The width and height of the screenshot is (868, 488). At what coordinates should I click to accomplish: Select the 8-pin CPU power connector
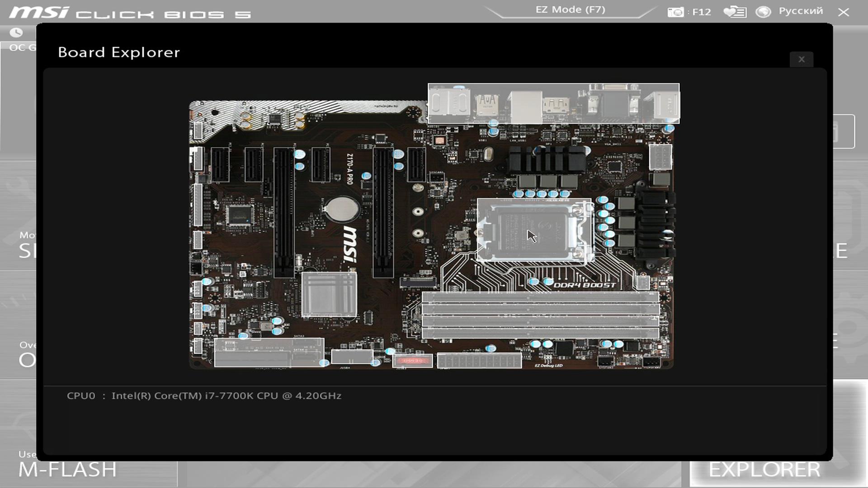[660, 157]
